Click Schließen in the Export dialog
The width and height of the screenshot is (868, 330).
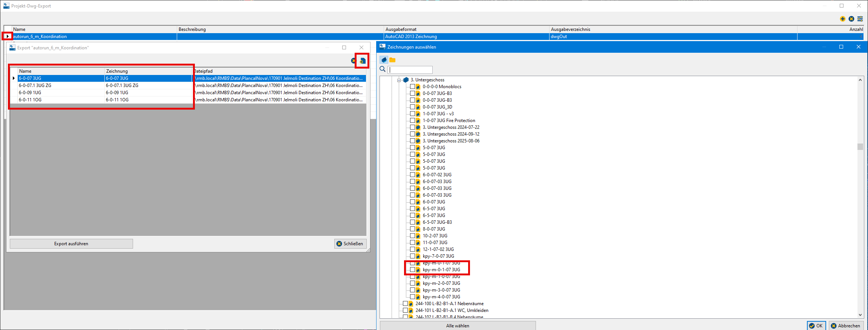point(350,244)
